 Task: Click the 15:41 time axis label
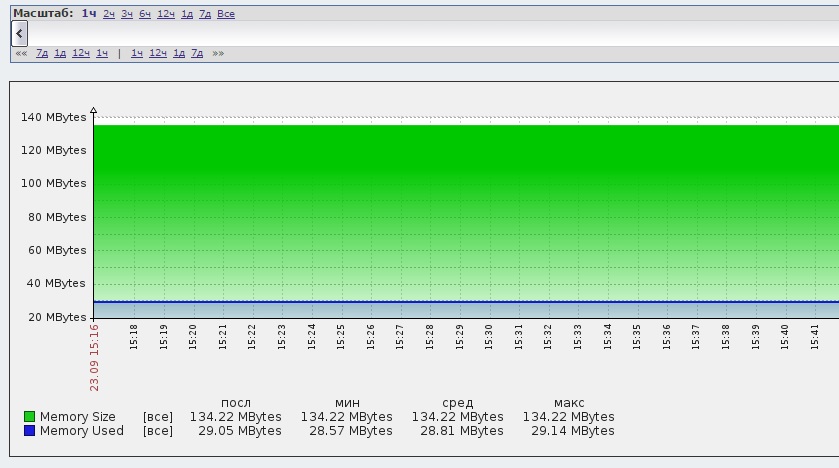(x=814, y=337)
